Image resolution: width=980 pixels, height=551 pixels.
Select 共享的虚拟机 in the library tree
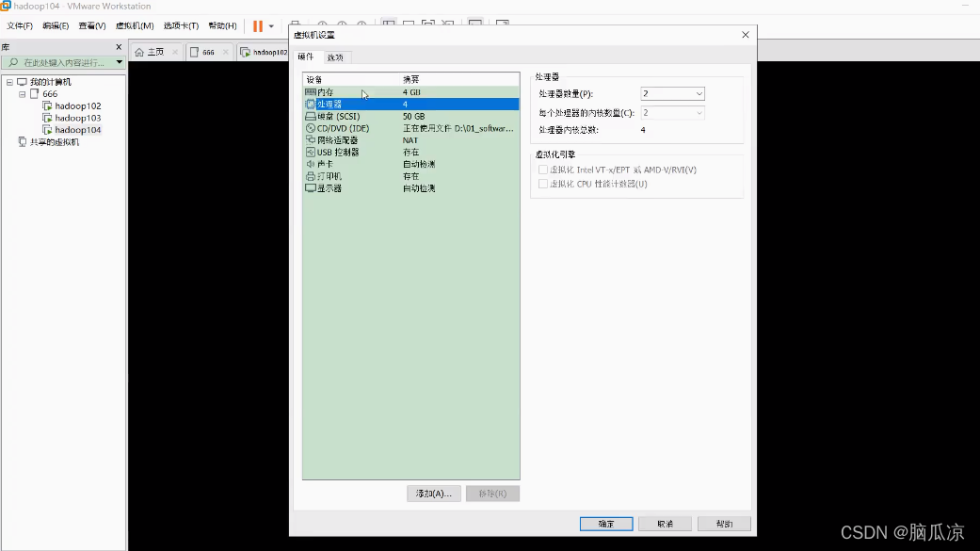click(x=55, y=142)
